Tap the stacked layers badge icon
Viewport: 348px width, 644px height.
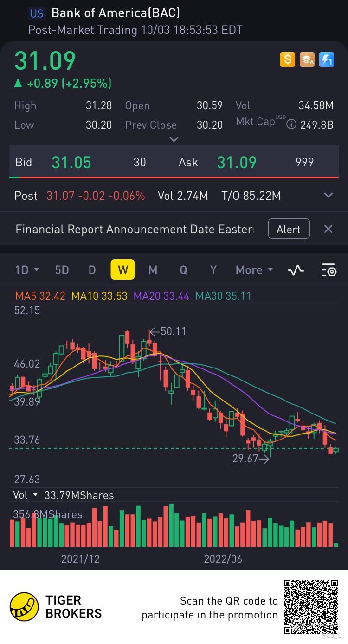[307, 59]
